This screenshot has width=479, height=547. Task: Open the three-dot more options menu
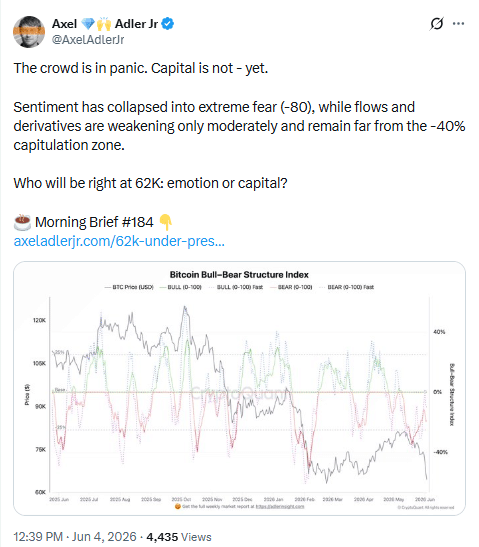[x=458, y=24]
